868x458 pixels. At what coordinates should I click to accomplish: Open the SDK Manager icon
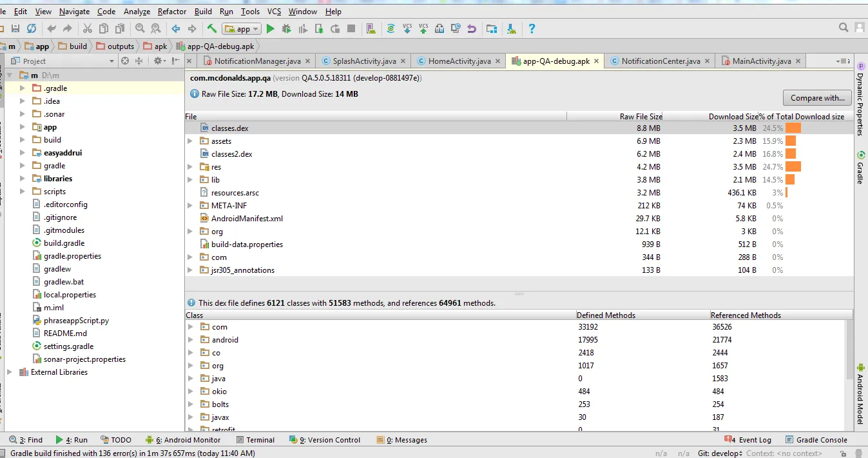[511, 28]
